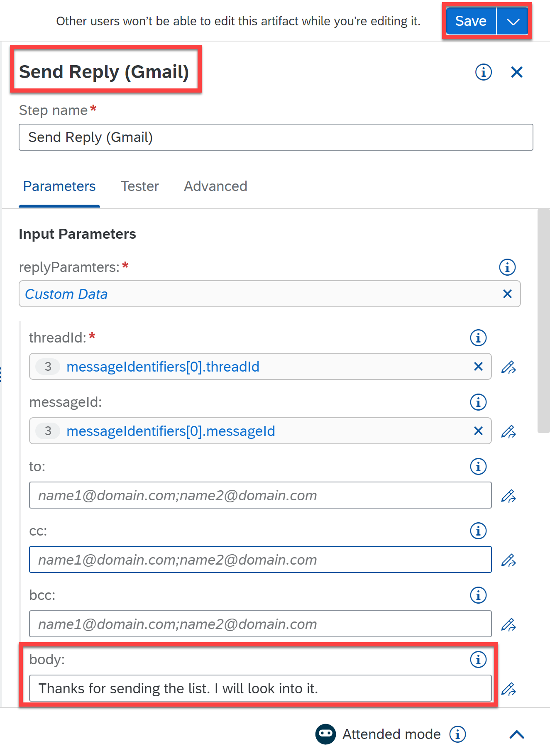Remove the messageIdentifiers[0].threadId value
Viewport: 550px width, 756px height.
point(478,367)
